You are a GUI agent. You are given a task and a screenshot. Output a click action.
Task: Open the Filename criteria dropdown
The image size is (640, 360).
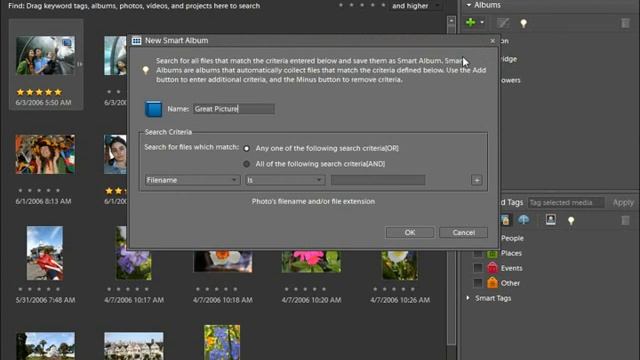(x=192, y=180)
